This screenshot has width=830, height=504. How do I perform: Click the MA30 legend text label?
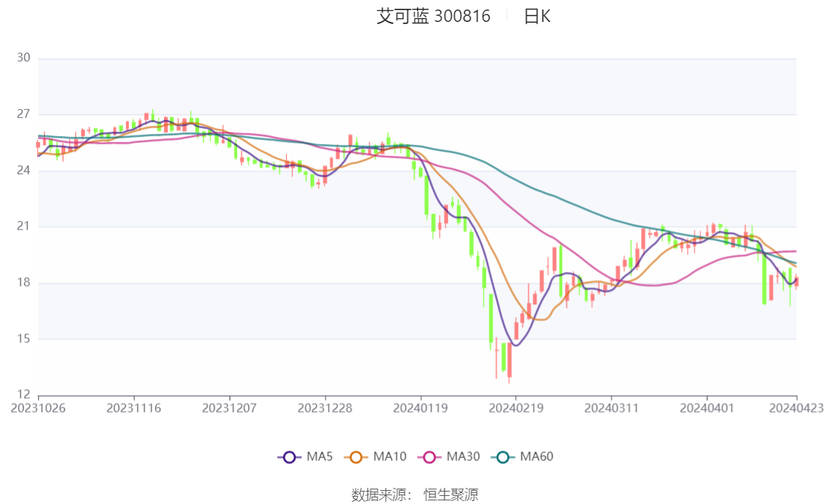(463, 457)
